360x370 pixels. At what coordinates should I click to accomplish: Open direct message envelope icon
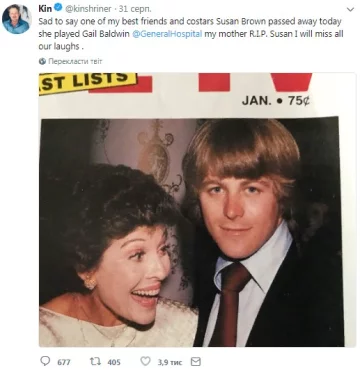pos(195,361)
